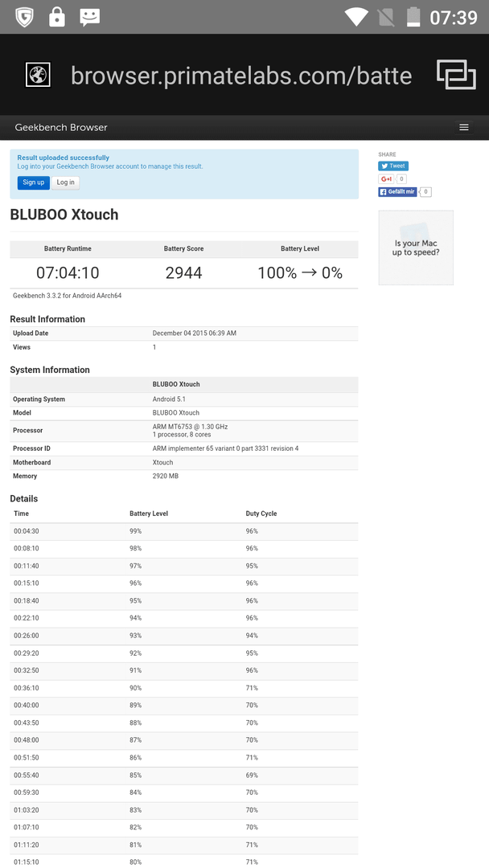Click the time cell 00:26:00
Viewport: 489px width, 868px height.
coord(26,636)
